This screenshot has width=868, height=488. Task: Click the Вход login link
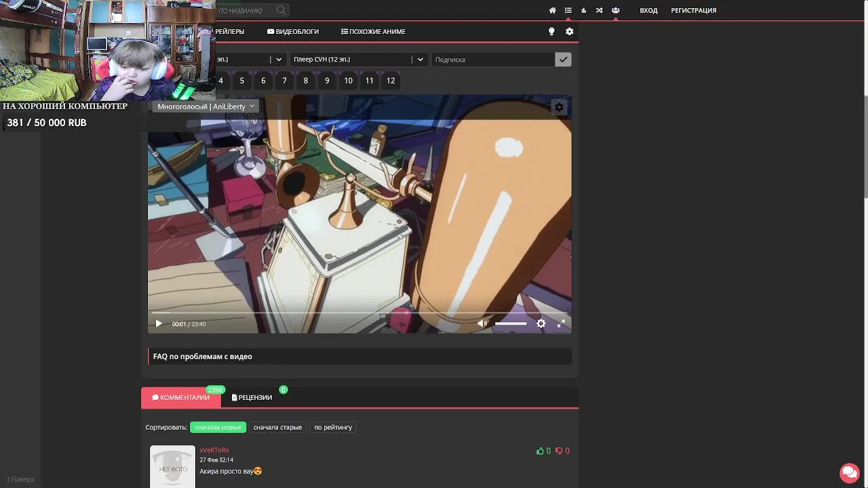pos(649,10)
